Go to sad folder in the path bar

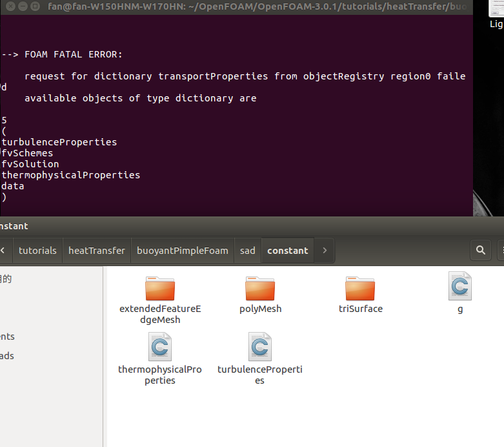click(x=248, y=251)
